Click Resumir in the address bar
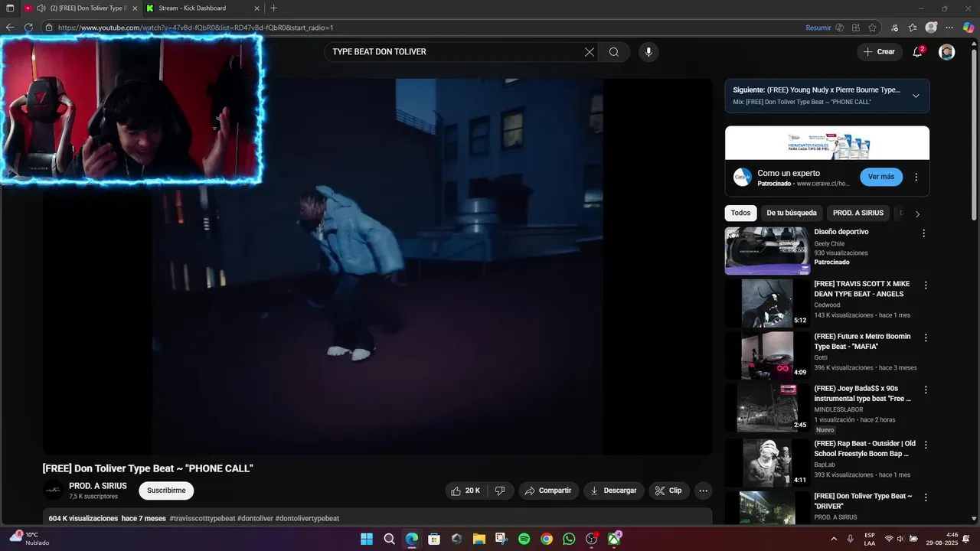980x551 pixels. coord(818,28)
